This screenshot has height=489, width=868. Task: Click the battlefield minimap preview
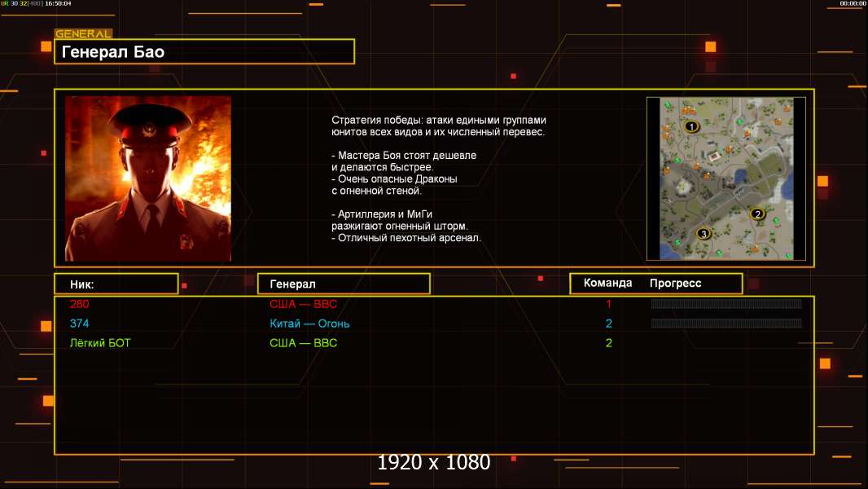[726, 178]
